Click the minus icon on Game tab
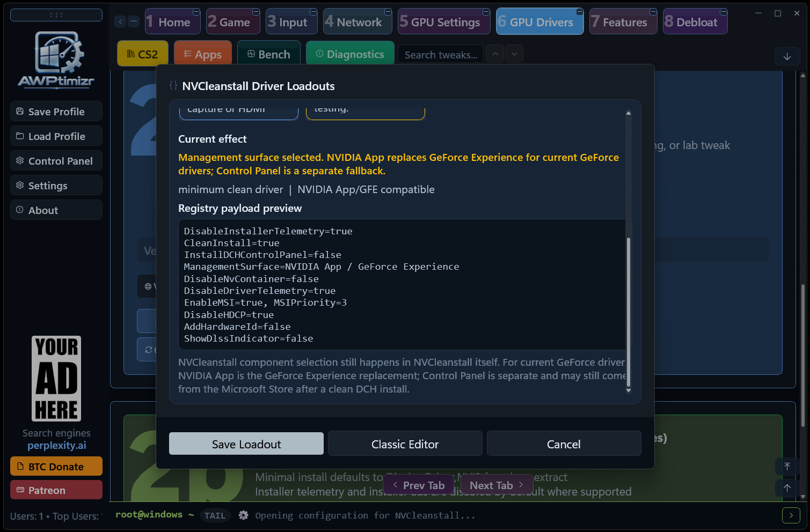The height and width of the screenshot is (532, 810). 256,12
